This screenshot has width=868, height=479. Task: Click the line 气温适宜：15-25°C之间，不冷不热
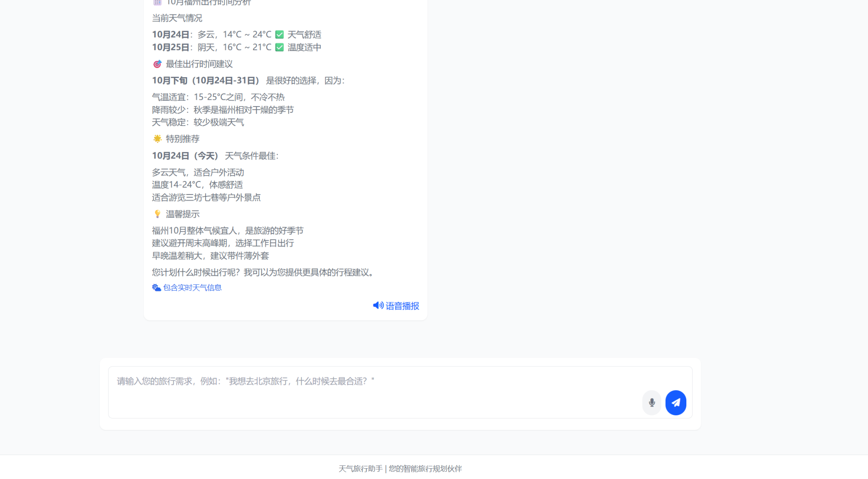[x=218, y=97]
